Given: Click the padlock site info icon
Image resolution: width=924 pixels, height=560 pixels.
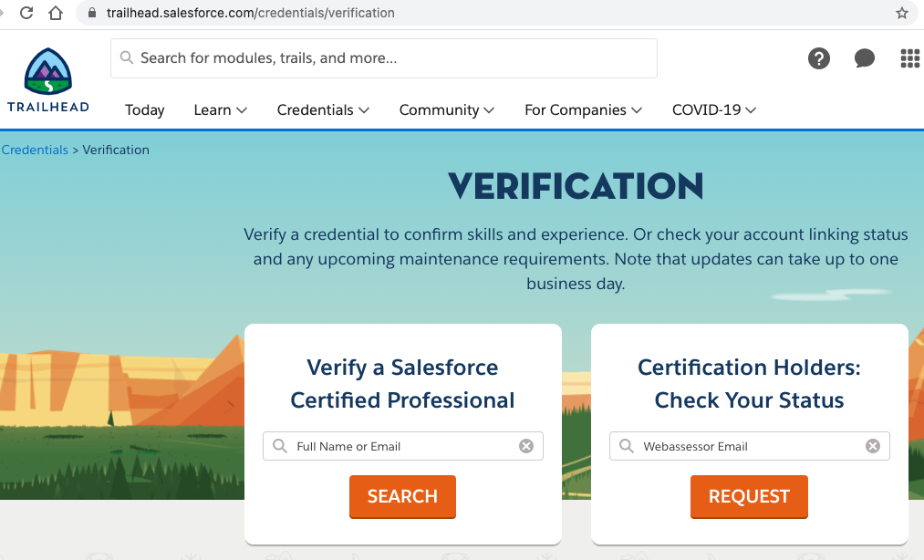Looking at the screenshot, I should 92,13.
